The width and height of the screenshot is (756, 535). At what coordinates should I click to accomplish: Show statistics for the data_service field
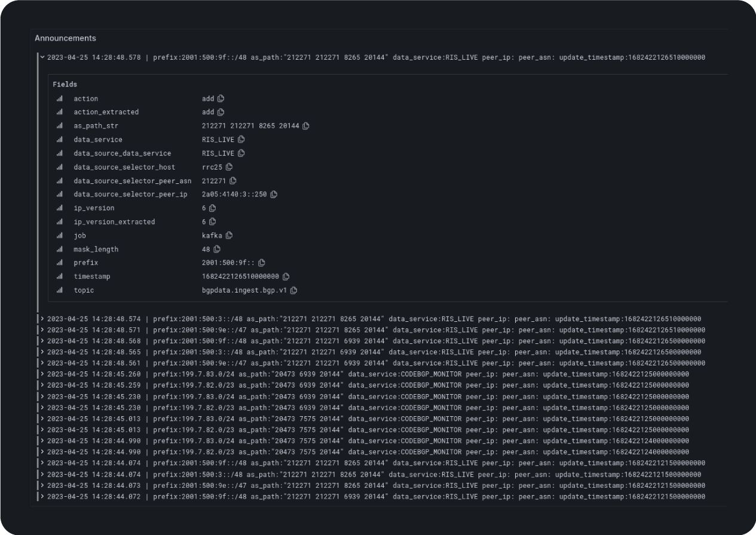point(59,140)
